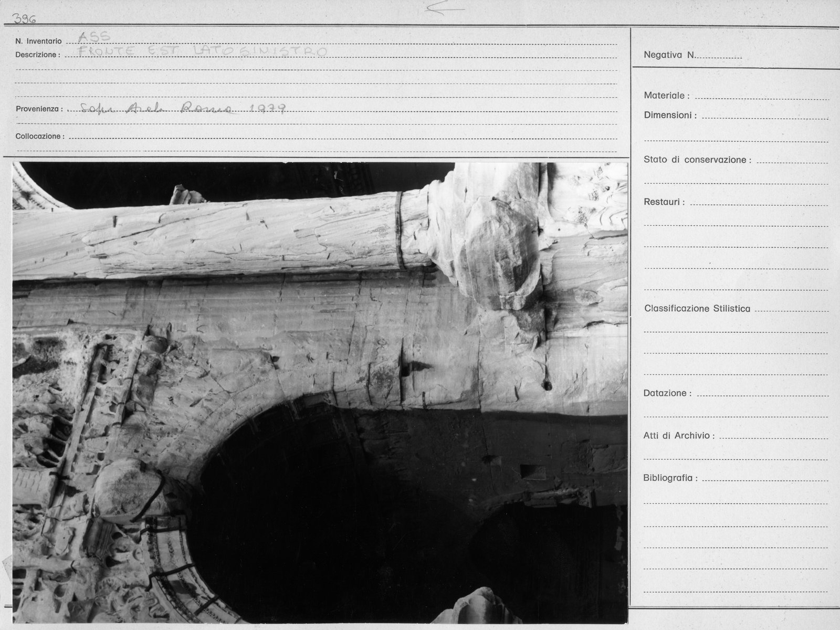Click the 'Bibliografia :' label
840x630 pixels.
point(670,478)
